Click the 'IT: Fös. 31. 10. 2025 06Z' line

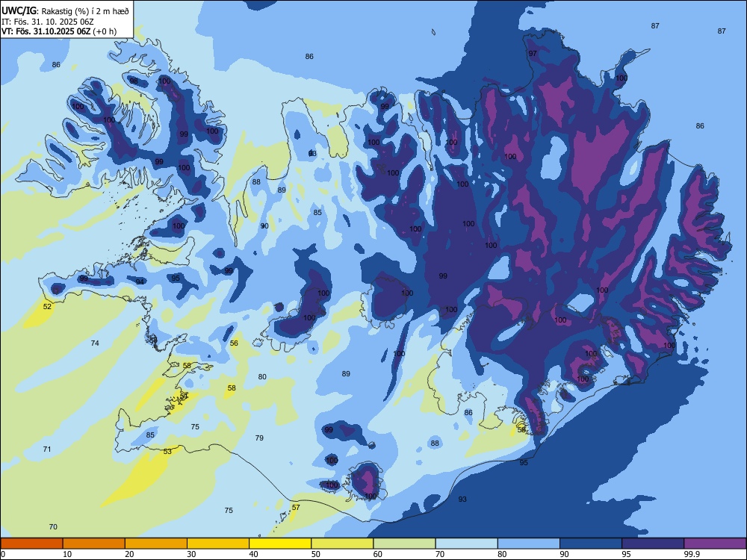pos(48,22)
